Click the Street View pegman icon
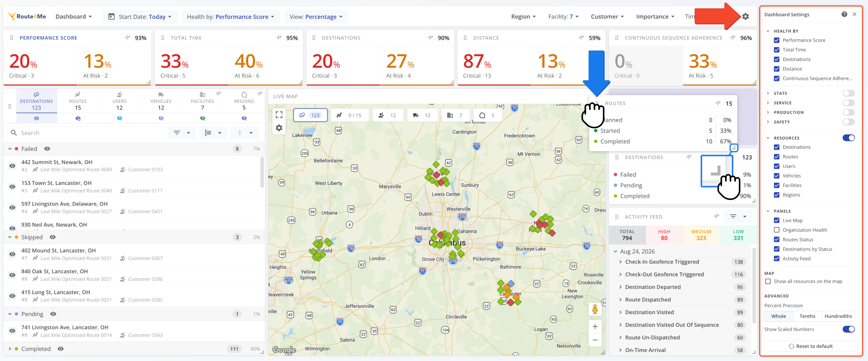868x361 pixels. (x=595, y=309)
